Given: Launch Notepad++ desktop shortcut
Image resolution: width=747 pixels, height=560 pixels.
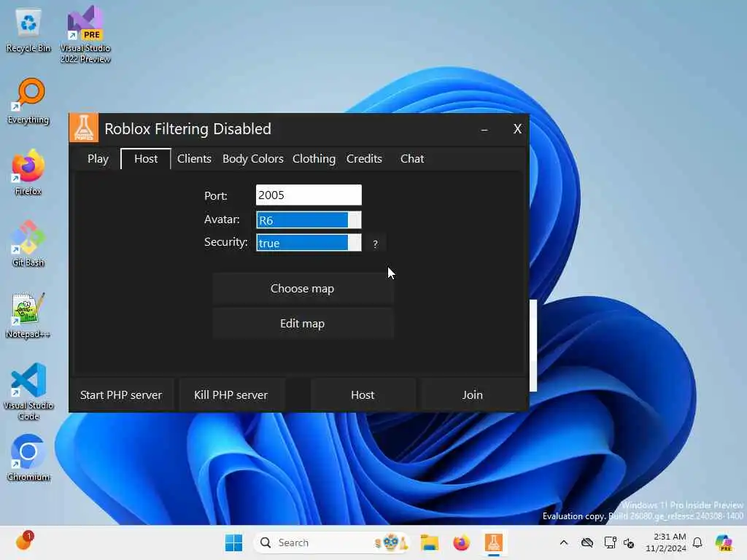Looking at the screenshot, I should coord(28,315).
